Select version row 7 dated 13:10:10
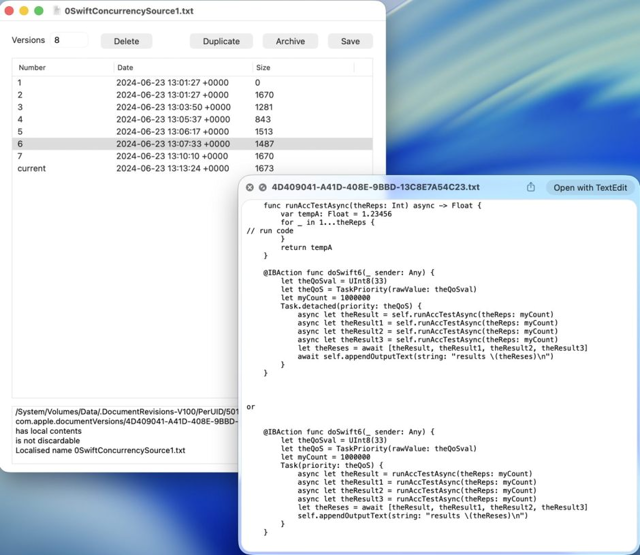The height and width of the screenshot is (555, 640). coord(192,156)
